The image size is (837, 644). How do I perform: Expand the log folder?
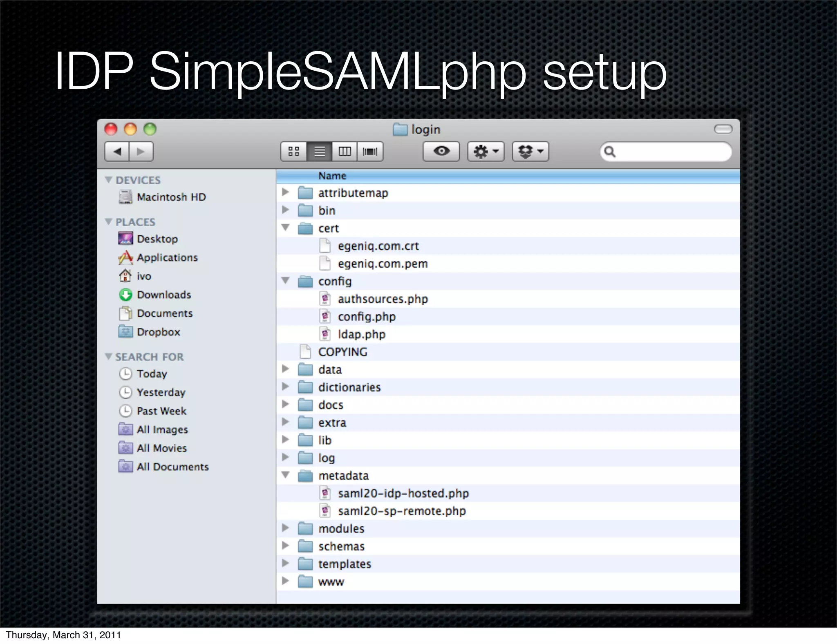(x=286, y=457)
